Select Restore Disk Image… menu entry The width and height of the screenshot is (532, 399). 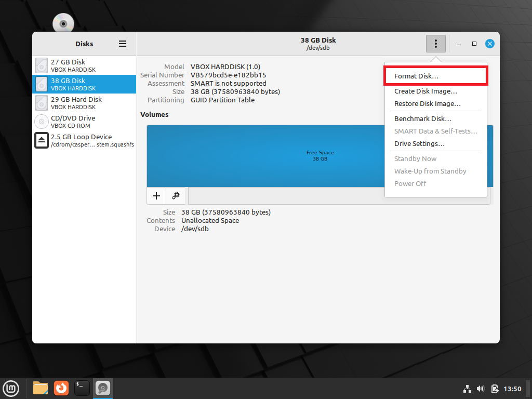[436, 104]
